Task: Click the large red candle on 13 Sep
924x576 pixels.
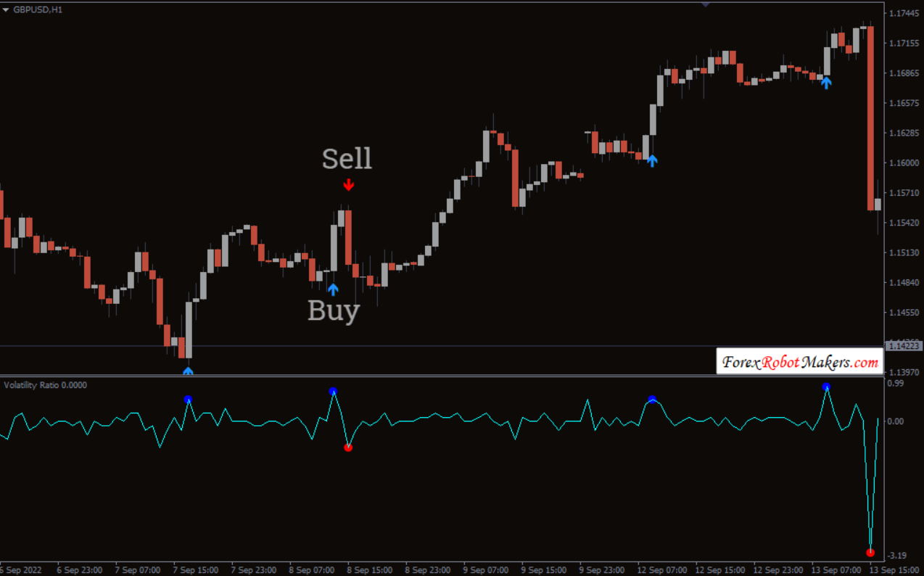Action: tap(870, 118)
